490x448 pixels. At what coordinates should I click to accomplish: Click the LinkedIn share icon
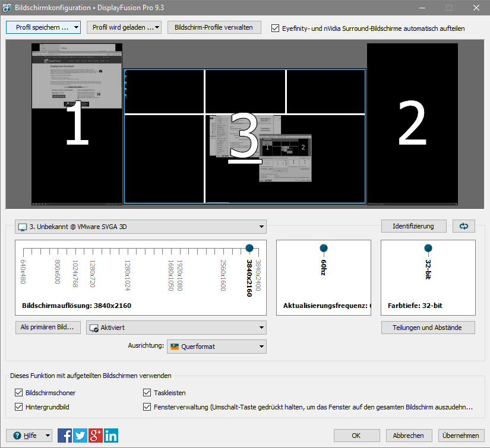(x=111, y=436)
